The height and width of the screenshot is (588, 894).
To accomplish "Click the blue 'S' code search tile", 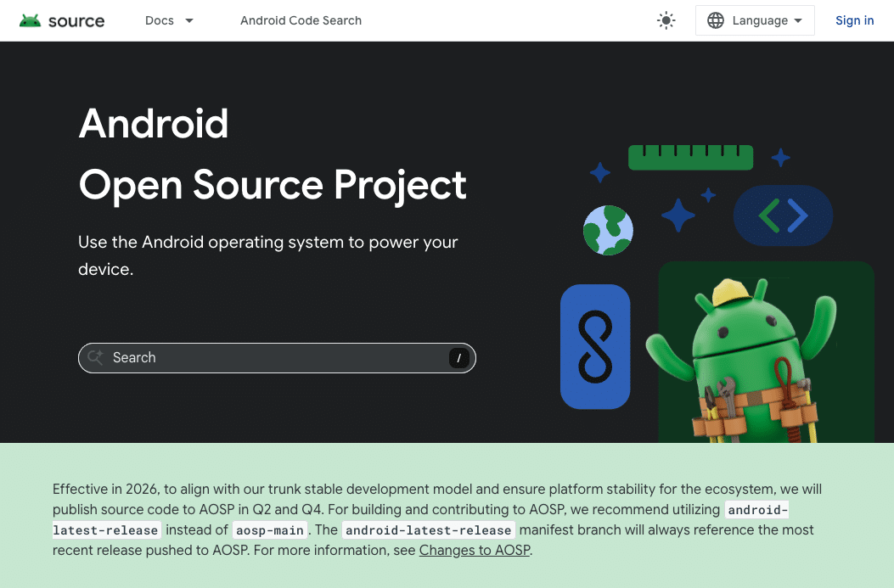I will click(x=595, y=346).
